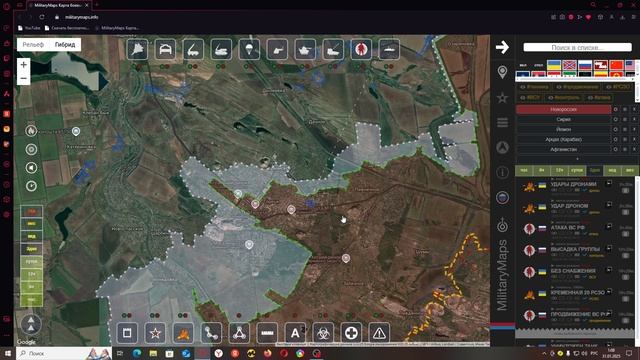Viewport: 640px width, 360px height.
Task: Open the star section in sidebar
Action: tap(502, 98)
